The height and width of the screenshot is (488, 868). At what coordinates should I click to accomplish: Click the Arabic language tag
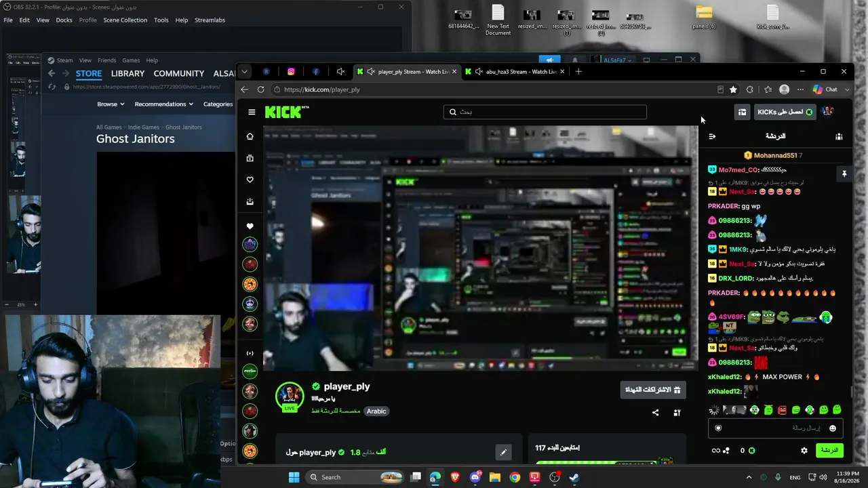(376, 411)
